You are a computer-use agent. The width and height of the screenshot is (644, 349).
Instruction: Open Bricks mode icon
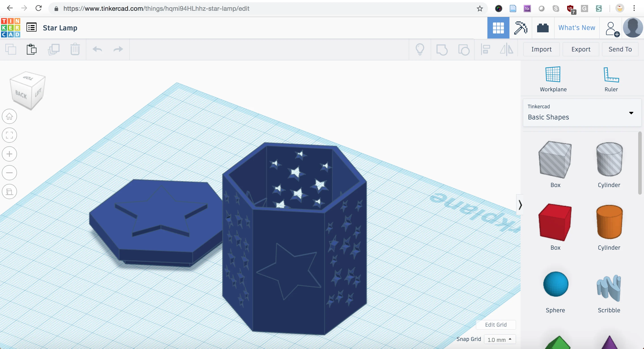click(543, 28)
